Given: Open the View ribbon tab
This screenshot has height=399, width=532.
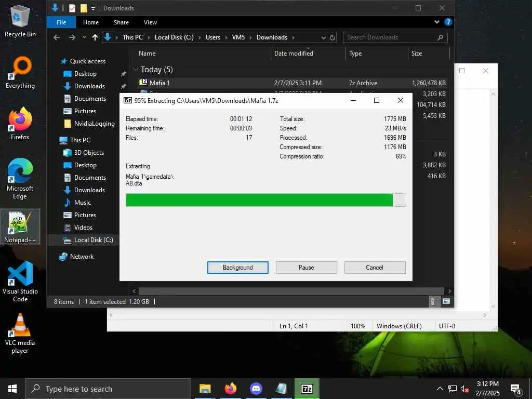Looking at the screenshot, I should coord(150,22).
